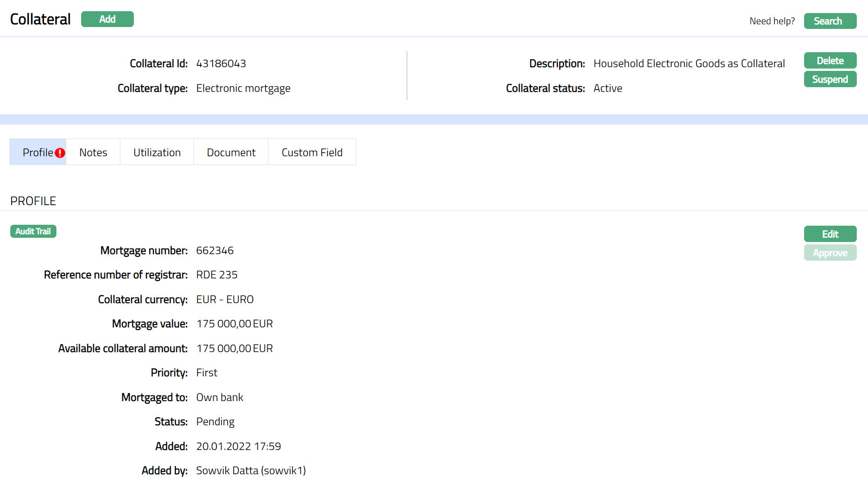This screenshot has width=868, height=491.
Task: Go to the Document tab
Action: pos(231,152)
